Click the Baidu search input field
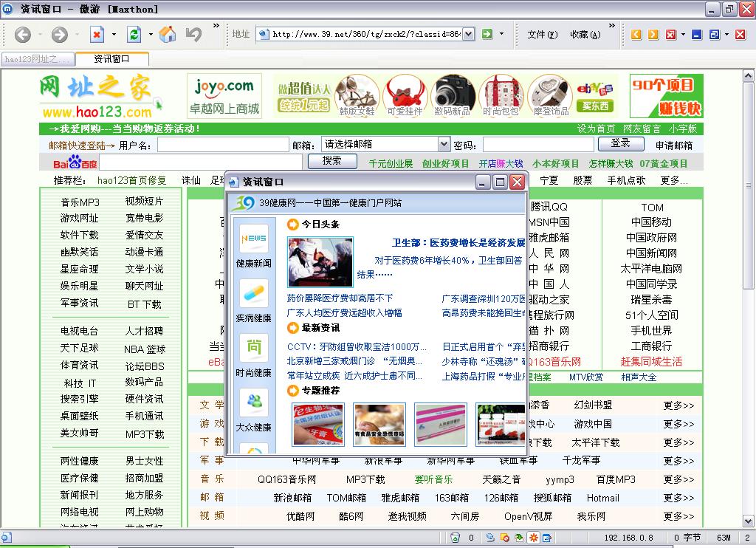 tap(201, 162)
